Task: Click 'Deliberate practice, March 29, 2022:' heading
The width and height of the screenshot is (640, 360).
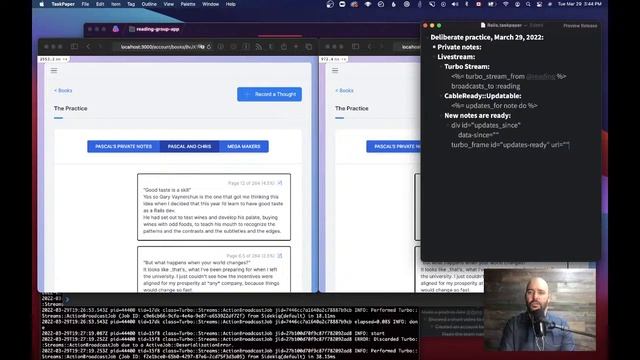Action: coord(487,37)
